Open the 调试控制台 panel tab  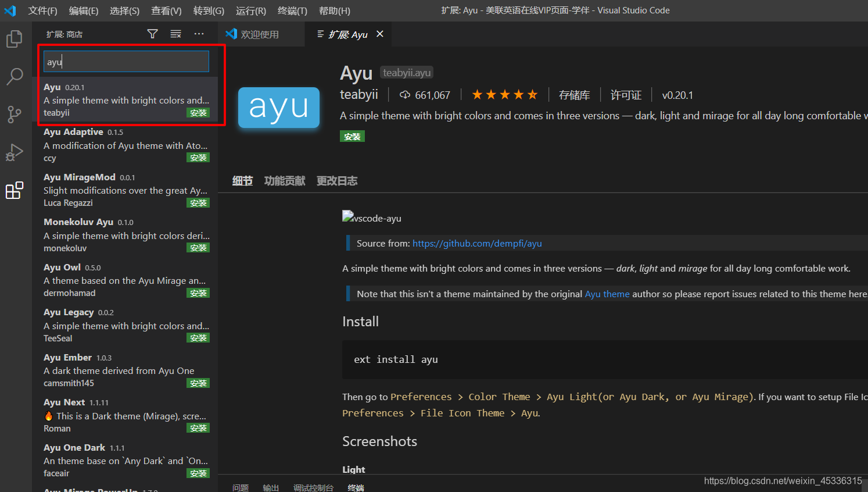click(313, 487)
